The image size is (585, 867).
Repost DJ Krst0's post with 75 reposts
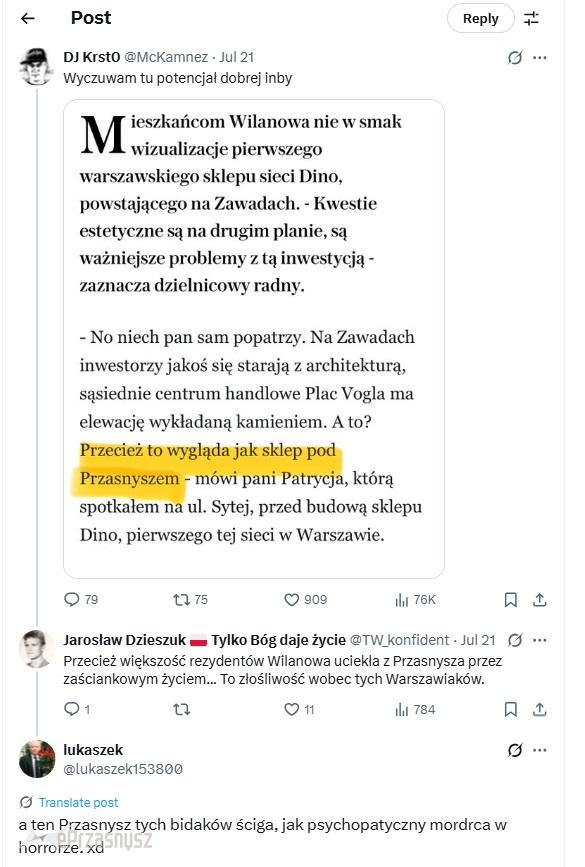190,599
